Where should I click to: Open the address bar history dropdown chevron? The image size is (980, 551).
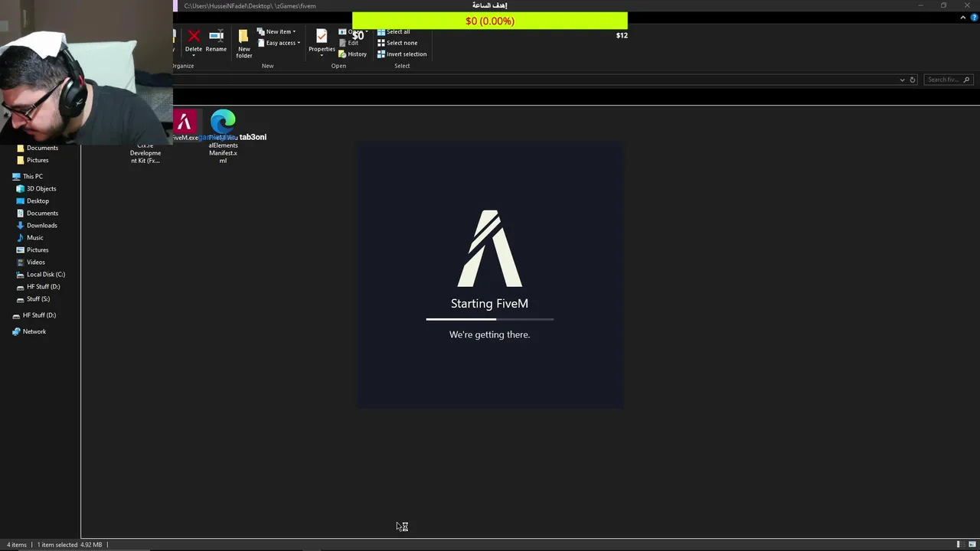click(902, 80)
